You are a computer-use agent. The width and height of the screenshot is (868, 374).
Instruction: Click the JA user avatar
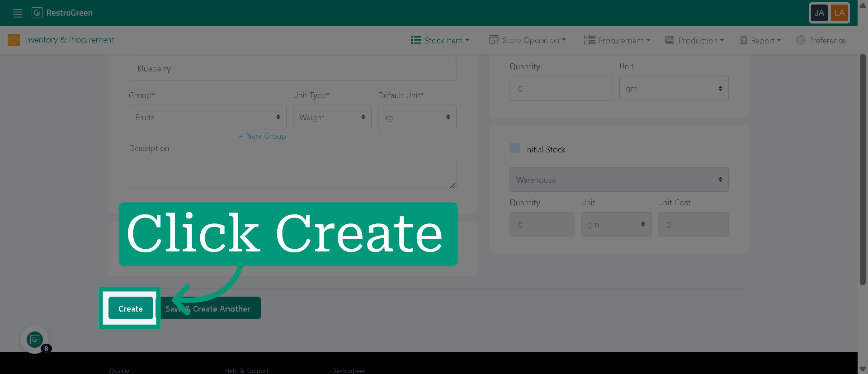click(x=819, y=13)
